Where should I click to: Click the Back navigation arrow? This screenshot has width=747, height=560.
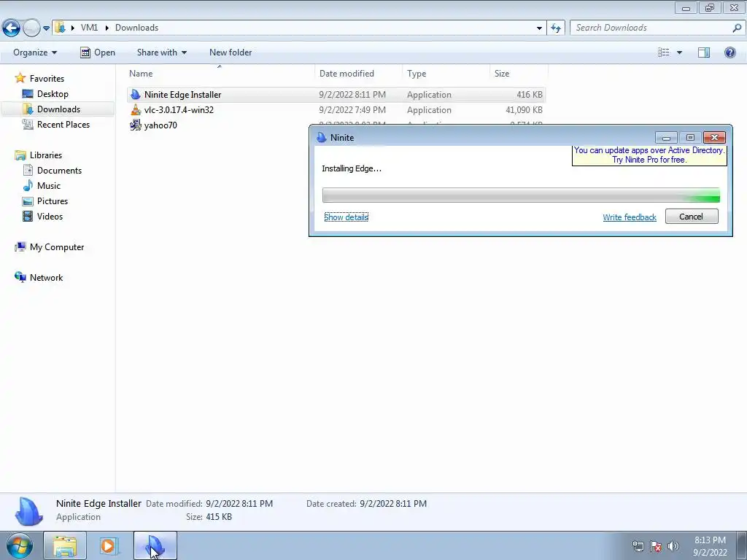click(11, 28)
